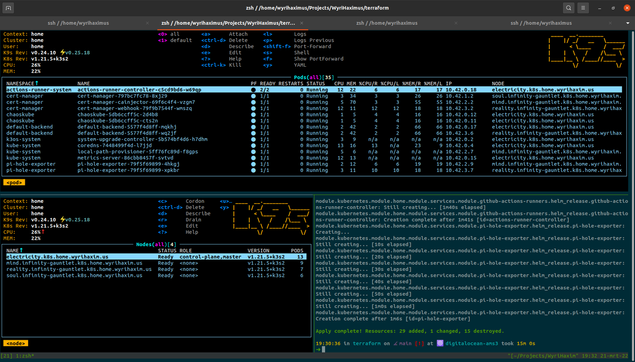
Task: Click the PODS column header in nodes table
Action: click(297, 251)
